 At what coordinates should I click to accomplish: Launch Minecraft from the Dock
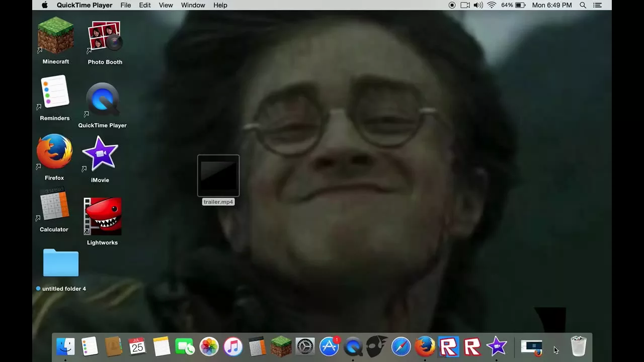(281, 346)
